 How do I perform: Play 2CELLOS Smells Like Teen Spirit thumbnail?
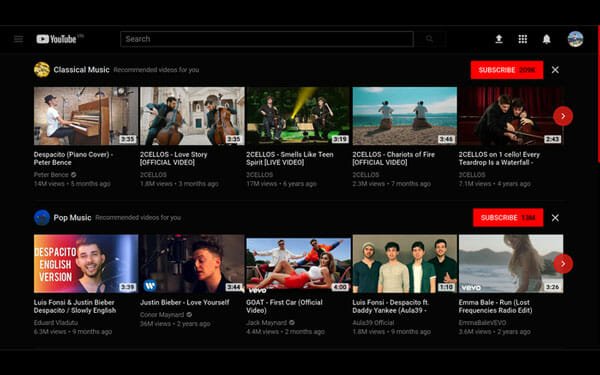tap(298, 116)
